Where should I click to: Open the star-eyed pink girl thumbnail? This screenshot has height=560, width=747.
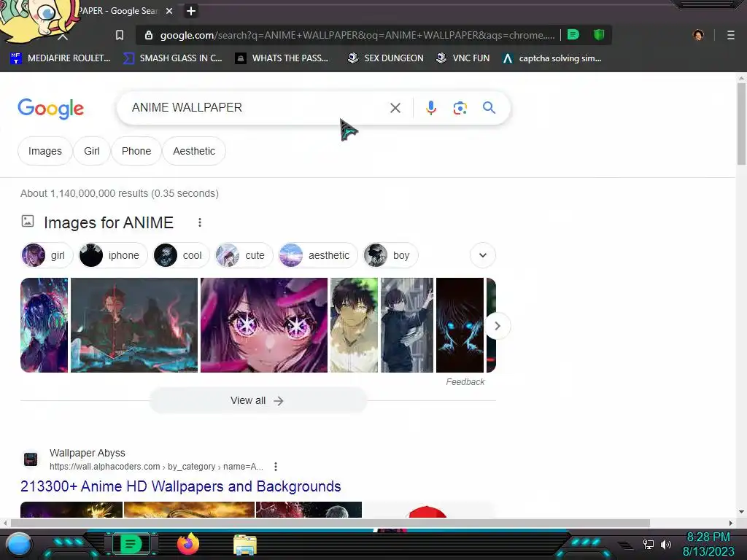[x=264, y=325]
